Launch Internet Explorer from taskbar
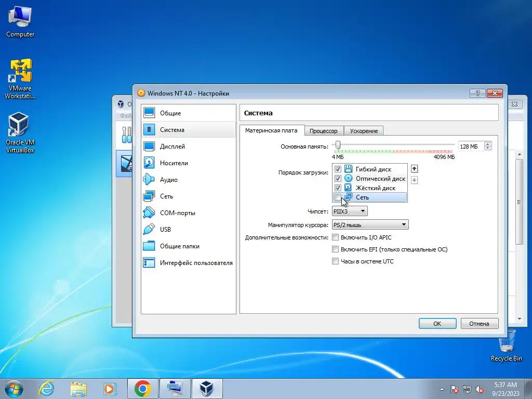Image resolution: width=532 pixels, height=399 pixels. (46, 389)
